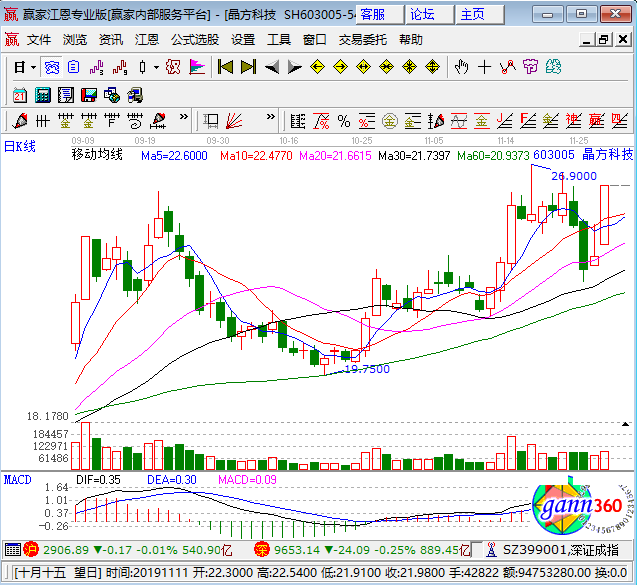Open the calculator icon

43,95
